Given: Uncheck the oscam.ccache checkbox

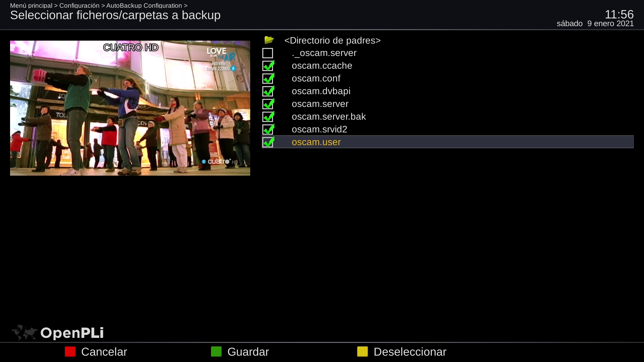Looking at the screenshot, I should (268, 66).
